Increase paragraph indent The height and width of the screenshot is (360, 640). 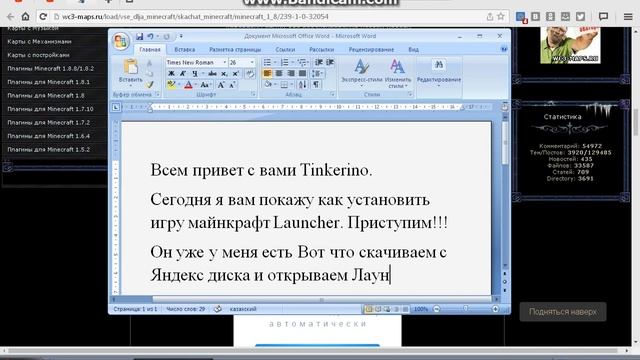coord(330,62)
